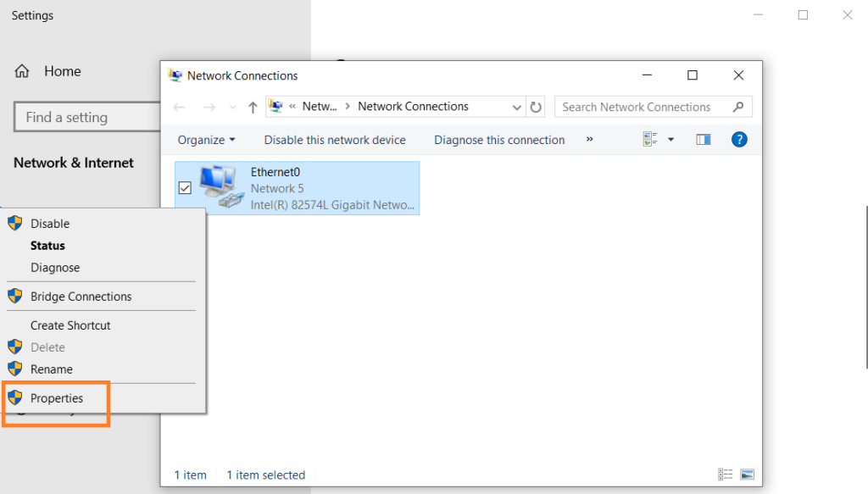
Task: Toggle the preview pane icon
Action: click(703, 140)
